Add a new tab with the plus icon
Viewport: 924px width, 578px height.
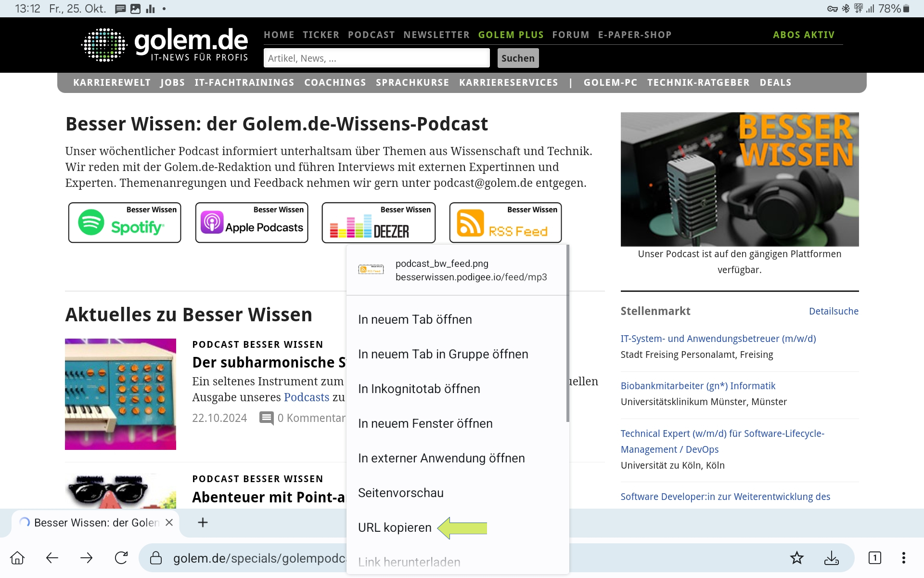point(203,523)
